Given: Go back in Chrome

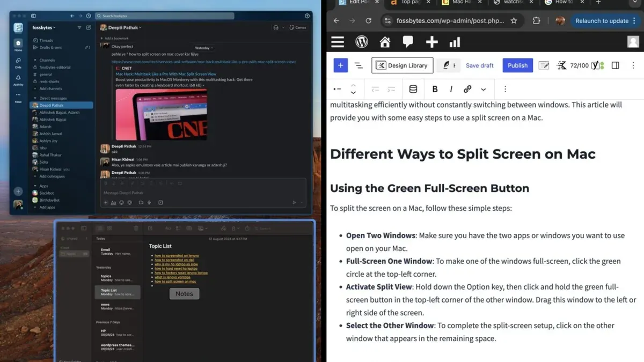Looking at the screenshot, I should 336,21.
